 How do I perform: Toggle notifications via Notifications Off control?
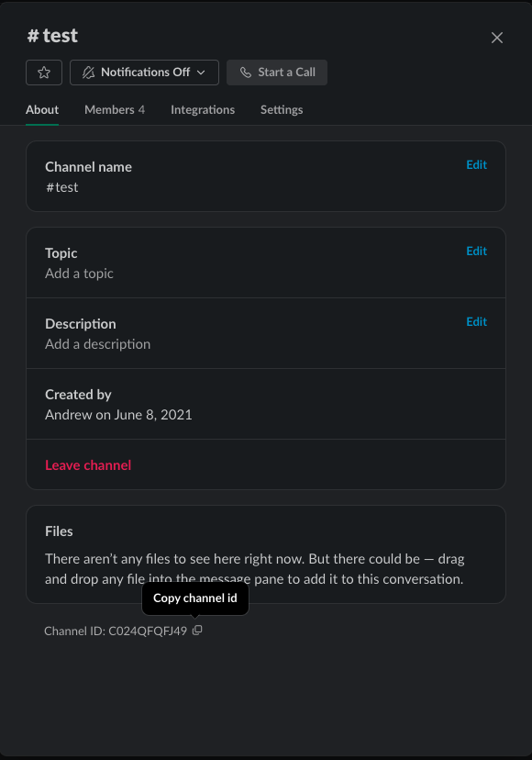tap(143, 72)
